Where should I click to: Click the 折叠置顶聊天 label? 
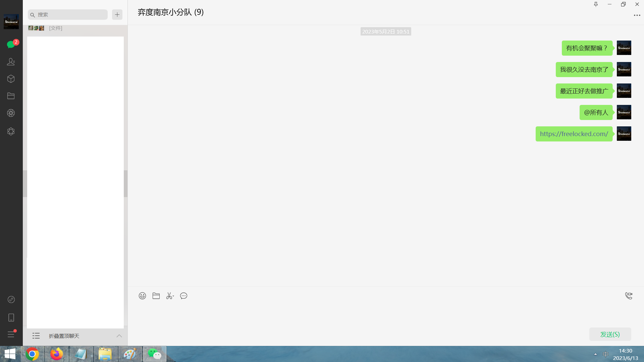[64, 336]
